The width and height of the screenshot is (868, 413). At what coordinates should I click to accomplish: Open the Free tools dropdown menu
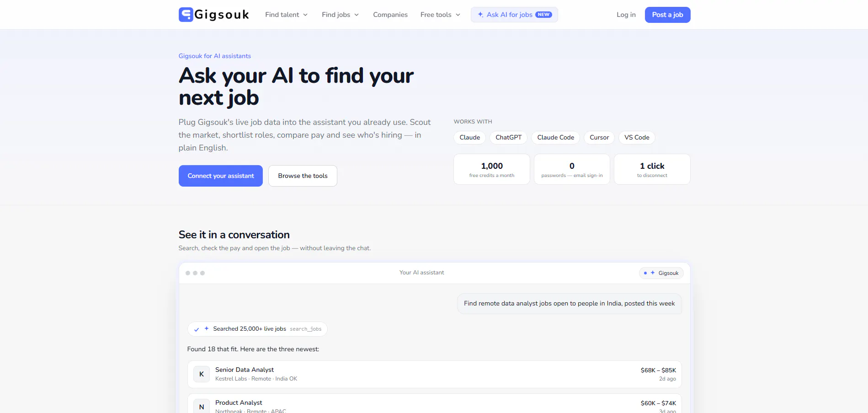pyautogui.click(x=441, y=15)
